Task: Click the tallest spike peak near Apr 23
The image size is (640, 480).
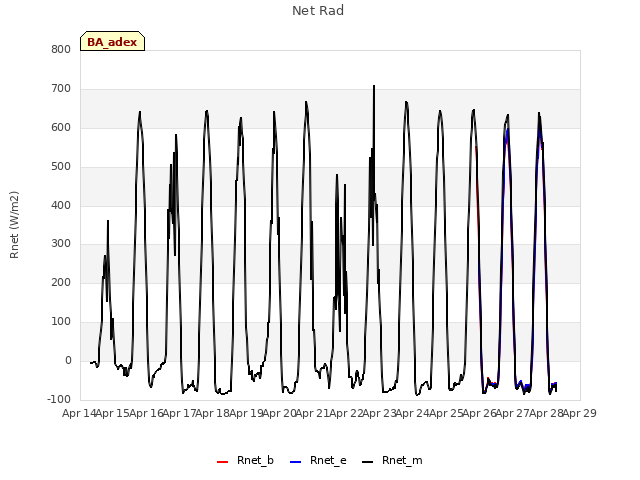Action: tap(374, 86)
